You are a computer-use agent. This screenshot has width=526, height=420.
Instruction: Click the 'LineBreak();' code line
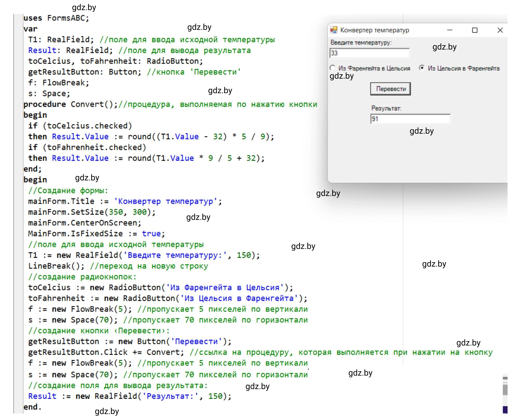point(118,266)
